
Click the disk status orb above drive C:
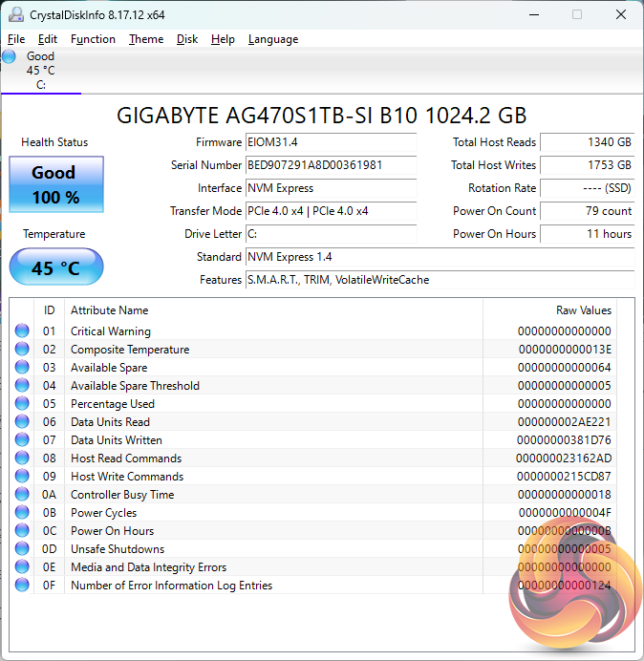tap(10, 56)
